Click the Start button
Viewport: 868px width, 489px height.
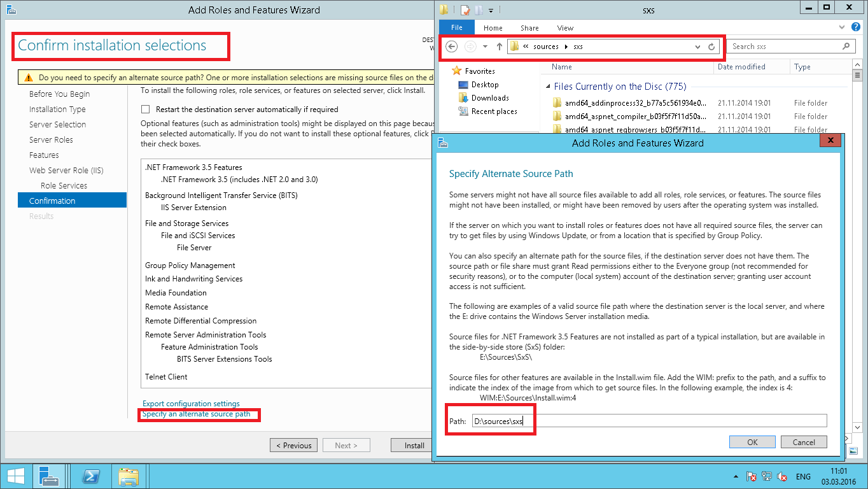(x=15, y=476)
